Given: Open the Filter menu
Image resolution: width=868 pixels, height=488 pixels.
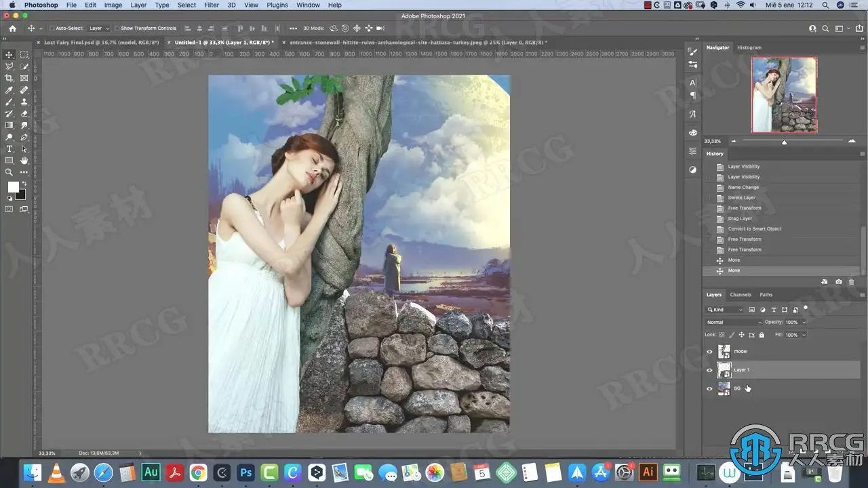Looking at the screenshot, I should [x=212, y=5].
